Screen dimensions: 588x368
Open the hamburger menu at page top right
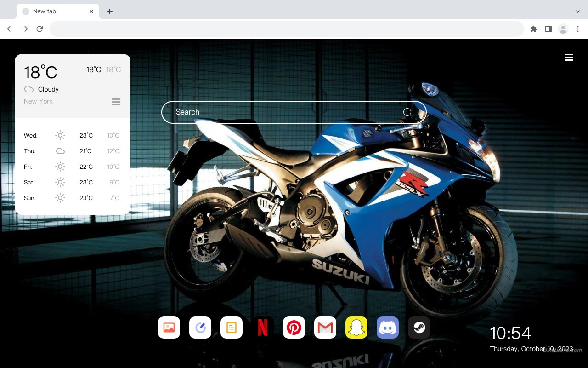click(569, 57)
